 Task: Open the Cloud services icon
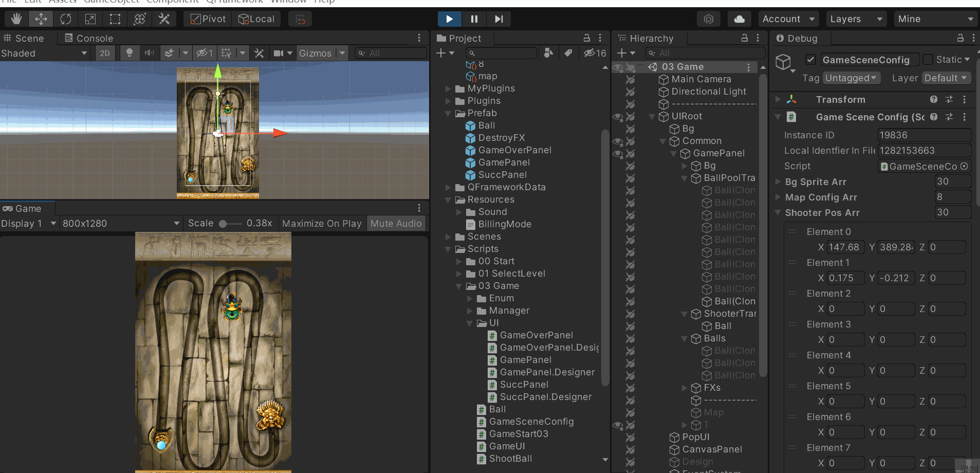point(739,19)
